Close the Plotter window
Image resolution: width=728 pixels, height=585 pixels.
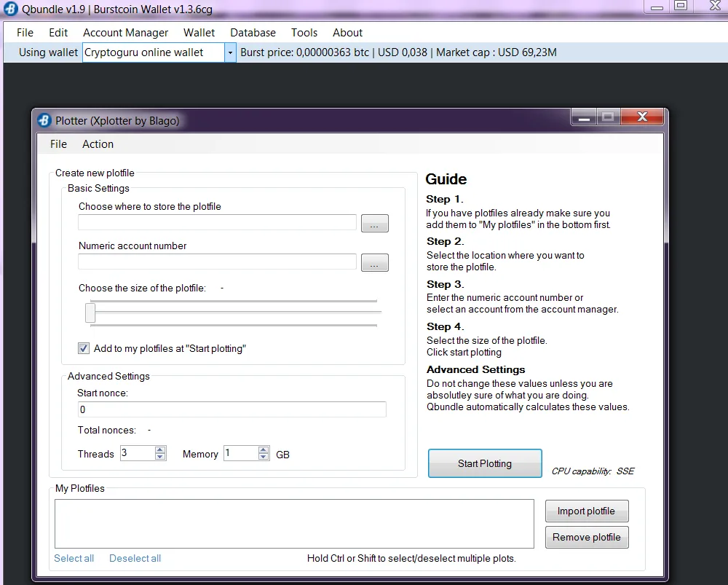click(643, 117)
